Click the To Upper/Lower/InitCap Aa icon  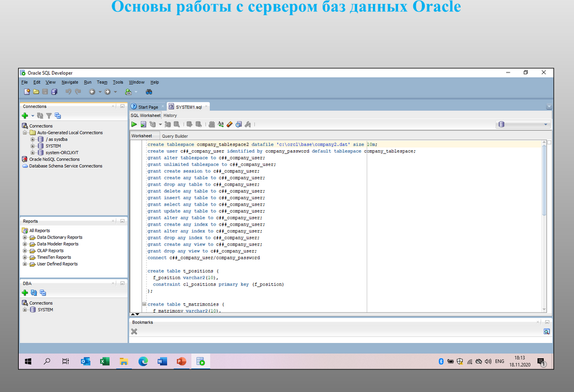tap(221, 124)
